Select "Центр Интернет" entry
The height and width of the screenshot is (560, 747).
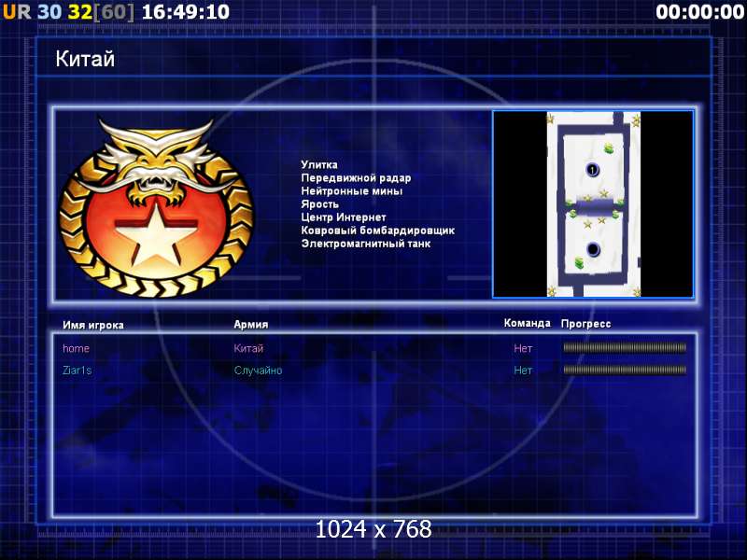344,217
